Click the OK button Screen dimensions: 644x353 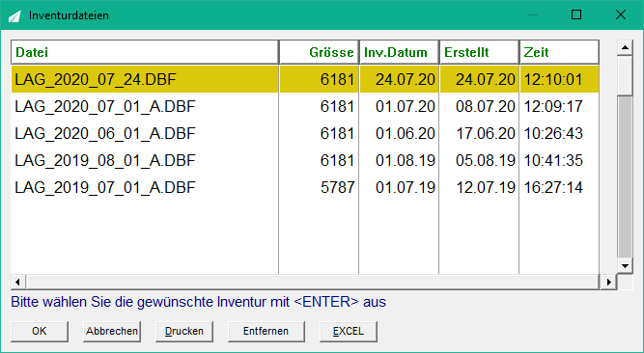pos(40,331)
